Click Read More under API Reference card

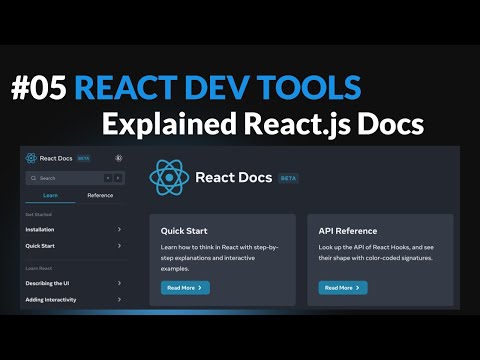coord(343,288)
